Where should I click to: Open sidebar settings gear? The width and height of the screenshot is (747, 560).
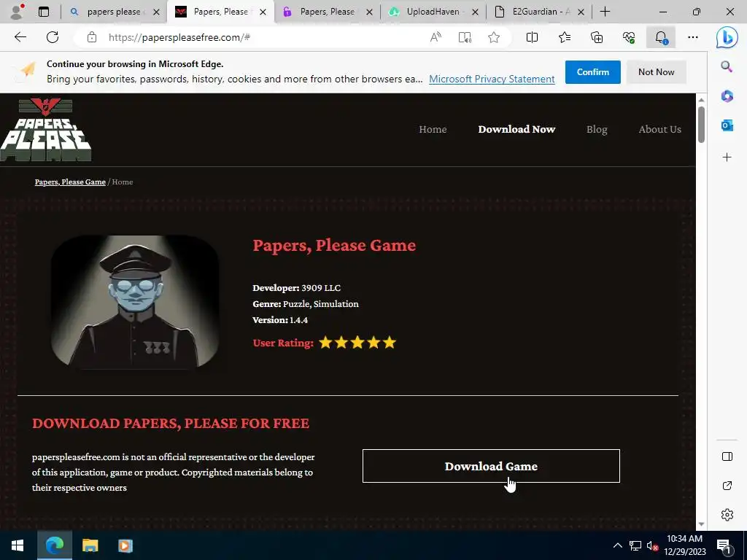pyautogui.click(x=727, y=515)
